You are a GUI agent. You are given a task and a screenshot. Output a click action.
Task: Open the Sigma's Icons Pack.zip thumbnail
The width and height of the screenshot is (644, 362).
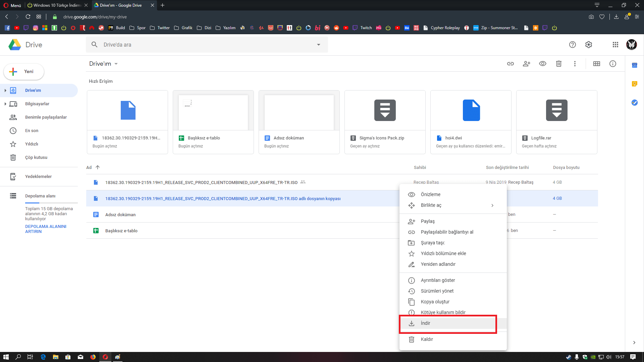[385, 110]
